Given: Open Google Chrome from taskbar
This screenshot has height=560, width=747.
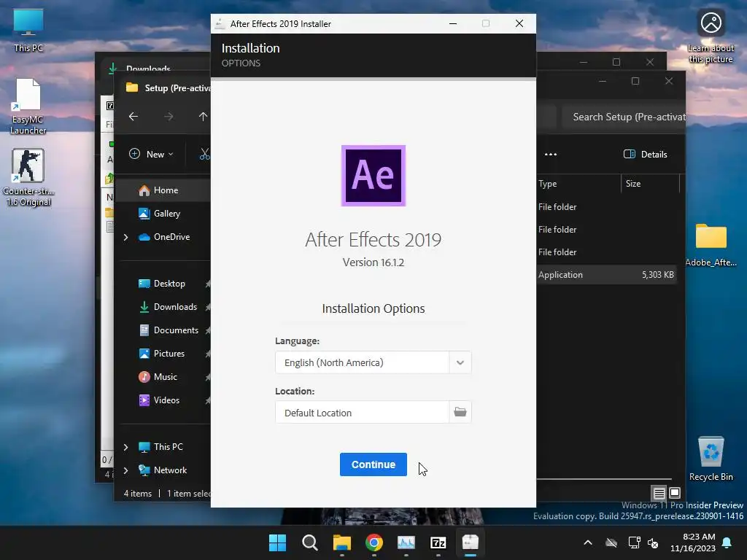Looking at the screenshot, I should point(374,542).
